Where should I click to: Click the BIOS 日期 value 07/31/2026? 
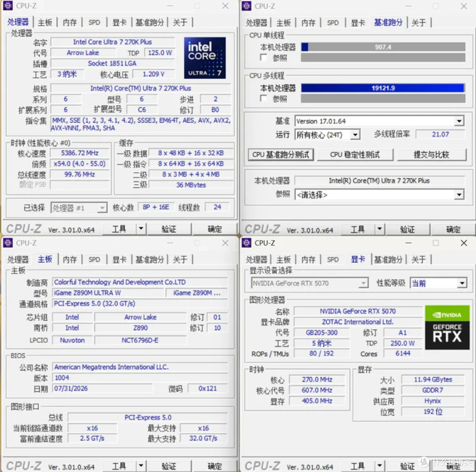pos(103,388)
